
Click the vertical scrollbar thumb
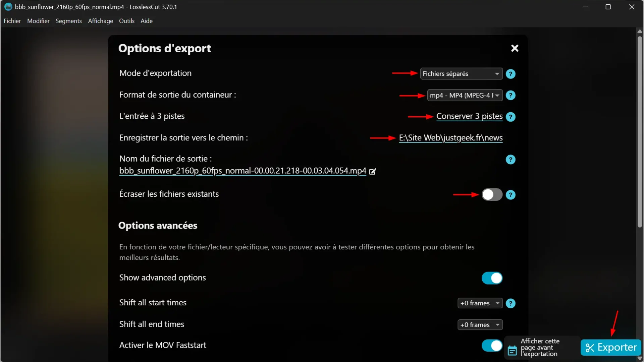640,131
